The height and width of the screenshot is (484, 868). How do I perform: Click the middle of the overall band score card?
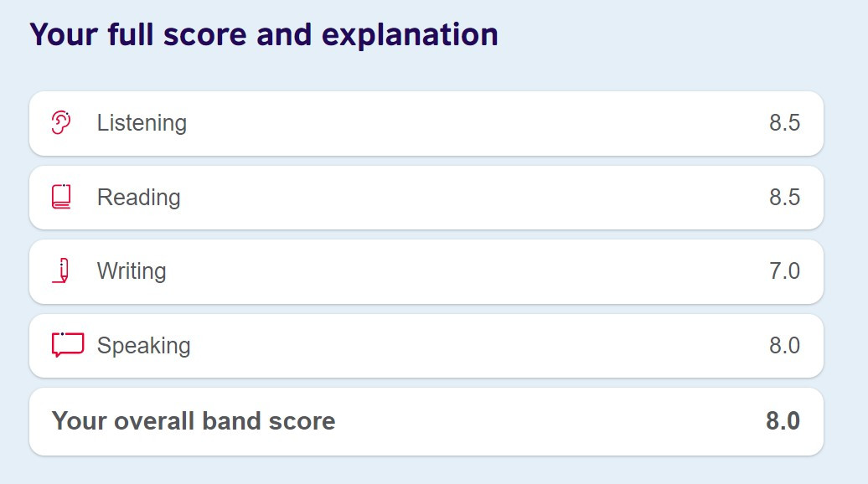(426, 420)
